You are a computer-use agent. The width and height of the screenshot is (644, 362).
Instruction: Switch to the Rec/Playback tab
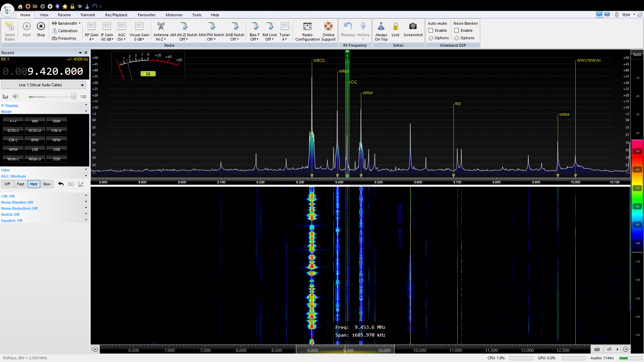116,15
